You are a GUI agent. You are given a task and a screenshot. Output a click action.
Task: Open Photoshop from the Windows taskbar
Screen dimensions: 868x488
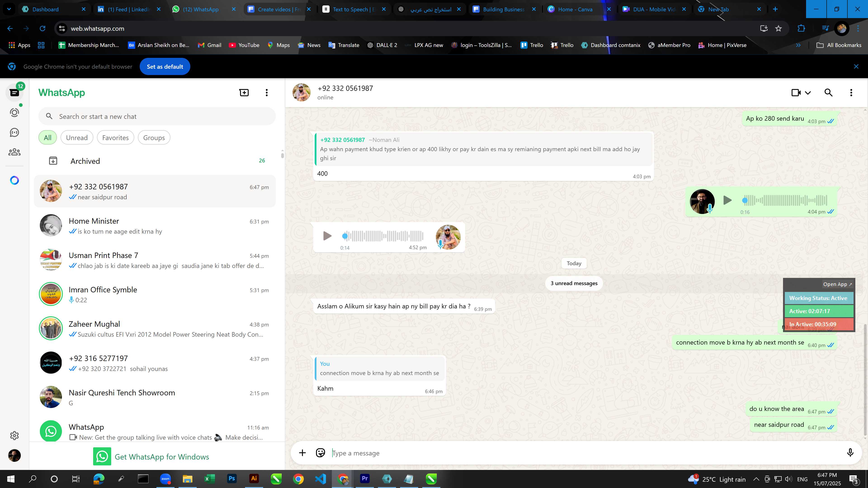[232, 479]
